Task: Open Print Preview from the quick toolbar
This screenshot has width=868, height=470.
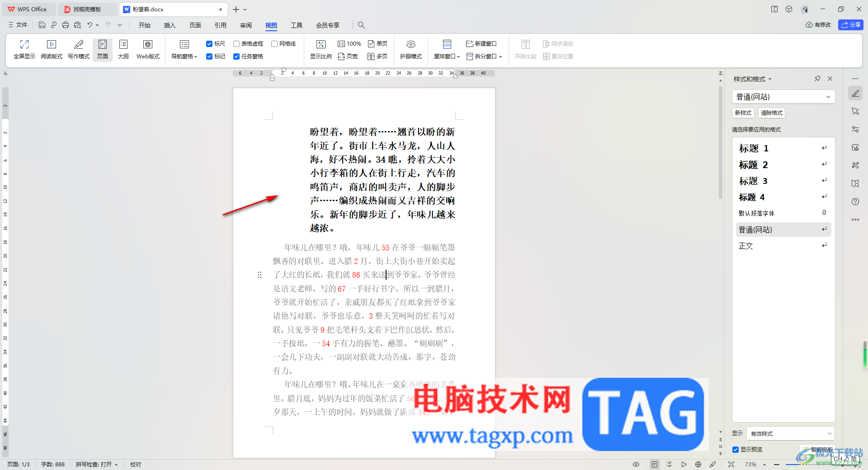Action: [77, 25]
